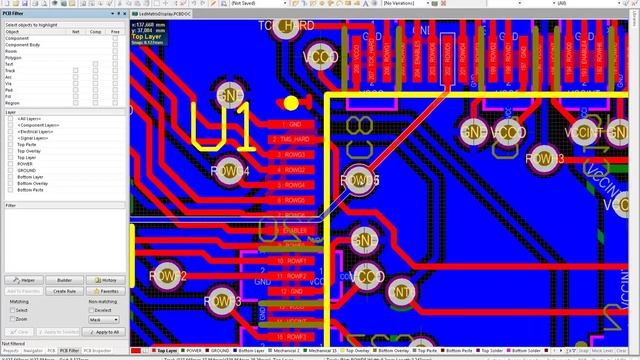Click the Print Preview toolbar icon

pos(44,3)
